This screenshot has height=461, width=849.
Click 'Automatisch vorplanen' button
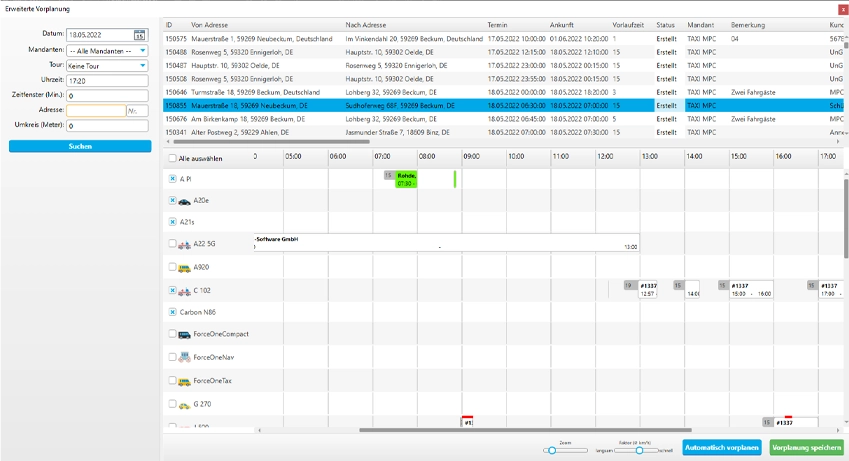click(x=721, y=447)
